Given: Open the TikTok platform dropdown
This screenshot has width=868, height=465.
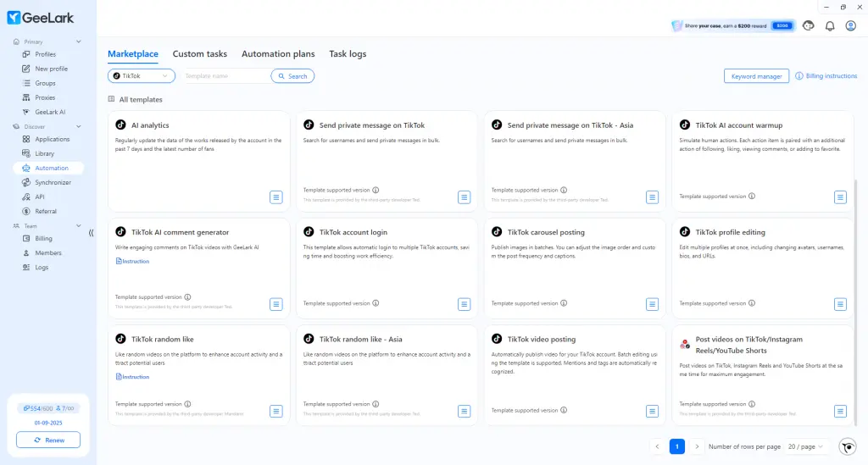Looking at the screenshot, I should pos(142,75).
